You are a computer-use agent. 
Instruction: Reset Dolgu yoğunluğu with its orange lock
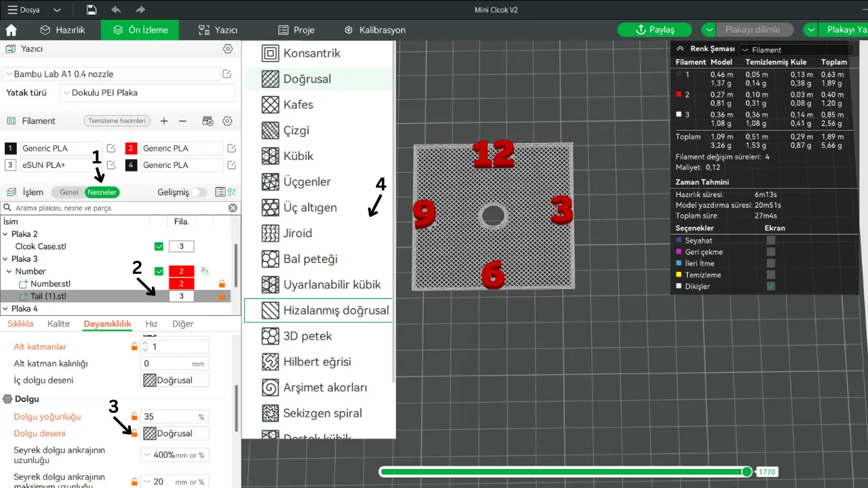pos(134,417)
